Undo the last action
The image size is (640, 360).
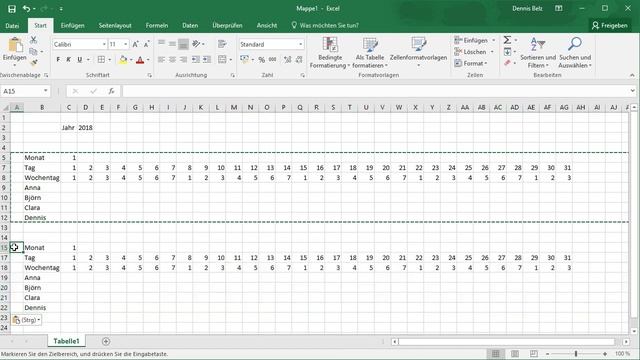click(x=26, y=9)
